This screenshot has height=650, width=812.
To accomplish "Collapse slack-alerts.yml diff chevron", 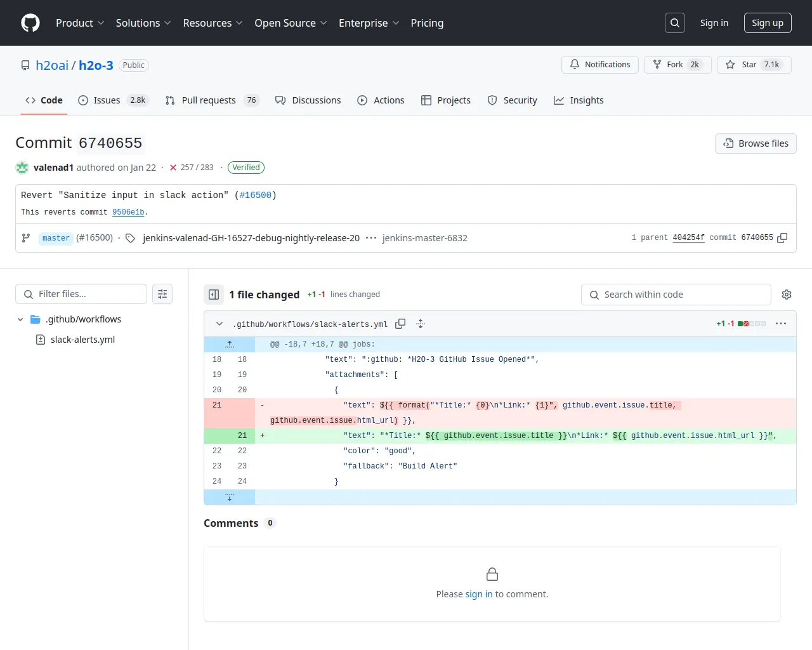I will tap(219, 324).
